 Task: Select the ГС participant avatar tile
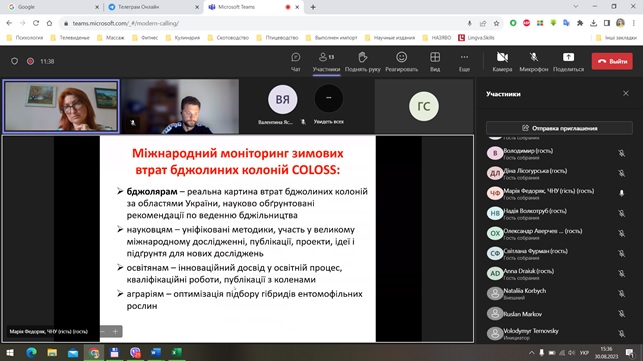[424, 106]
